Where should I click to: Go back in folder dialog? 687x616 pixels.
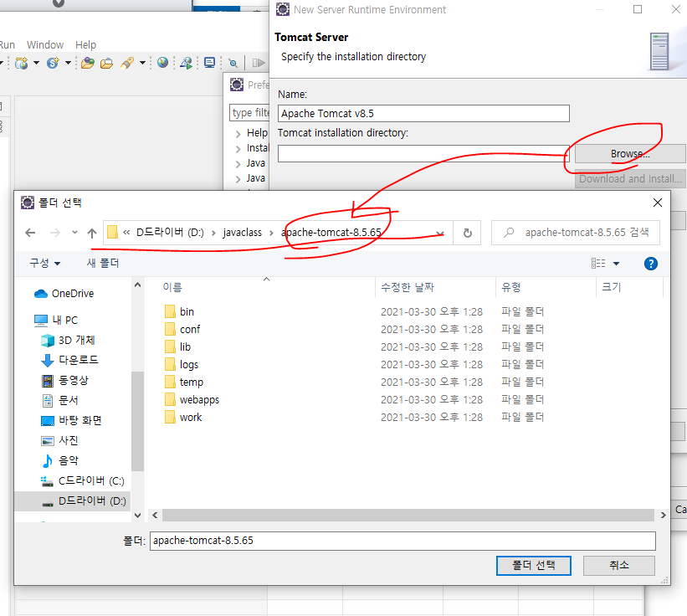click(x=30, y=233)
